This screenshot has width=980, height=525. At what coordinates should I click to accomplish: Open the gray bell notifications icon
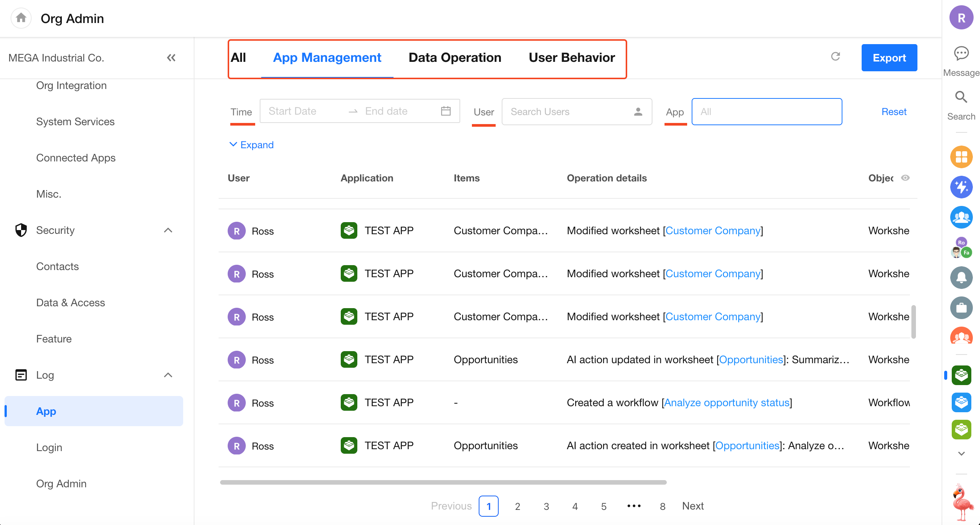coord(961,277)
